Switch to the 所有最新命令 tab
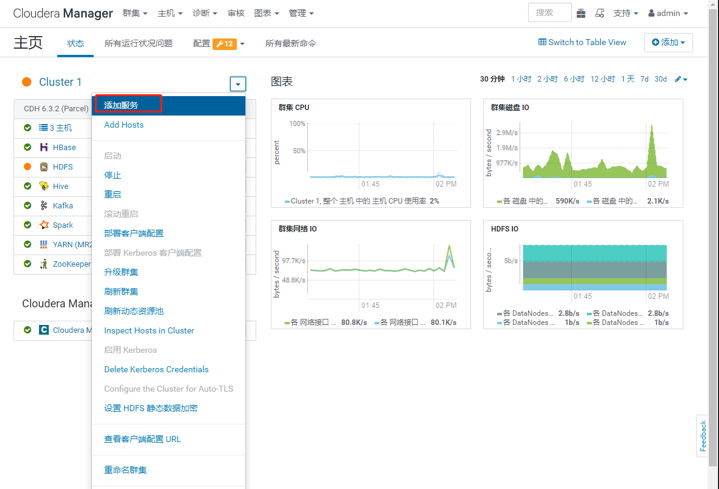This screenshot has height=489, width=719. [x=290, y=44]
